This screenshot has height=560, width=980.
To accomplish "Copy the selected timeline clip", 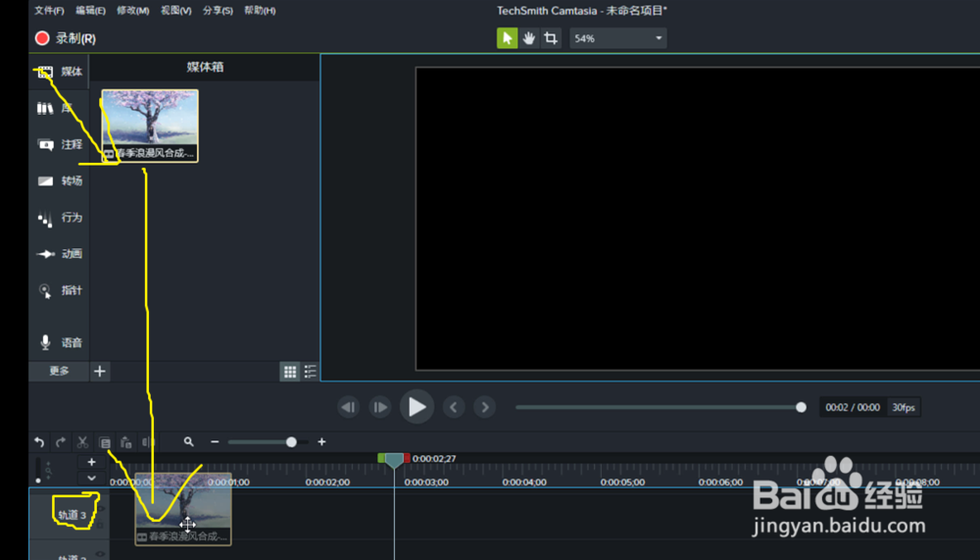I will (105, 443).
